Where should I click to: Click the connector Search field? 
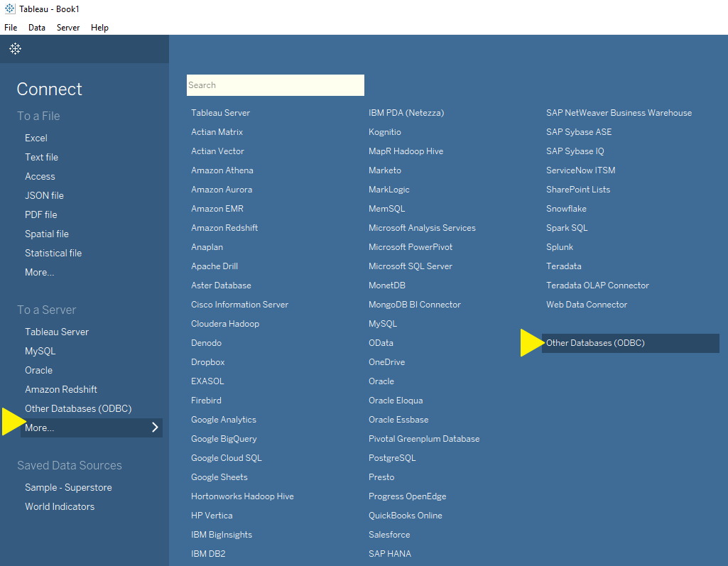tap(275, 85)
